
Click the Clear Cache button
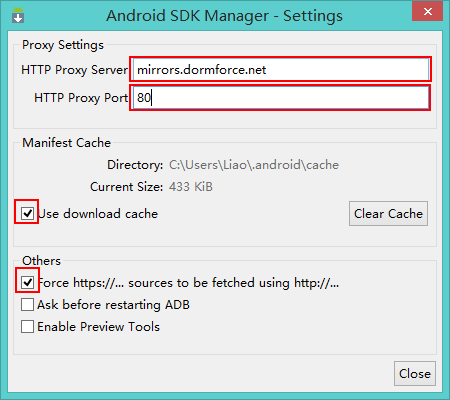(388, 214)
